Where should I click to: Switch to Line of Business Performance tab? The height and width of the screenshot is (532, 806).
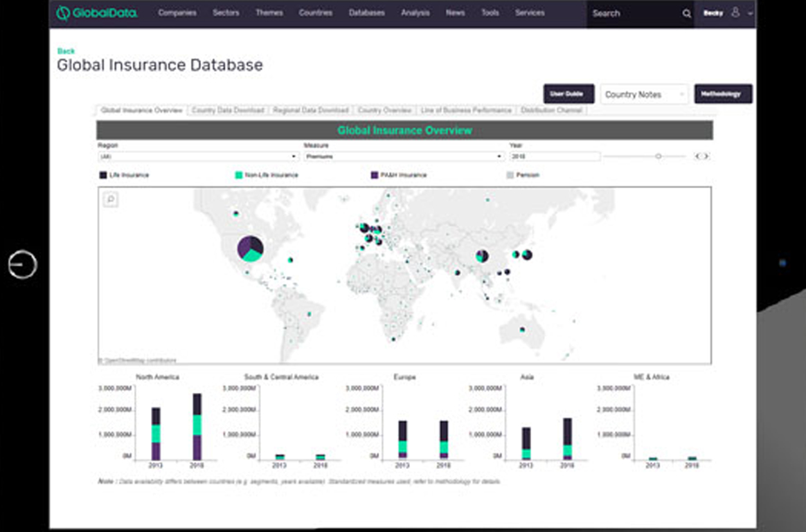point(466,110)
